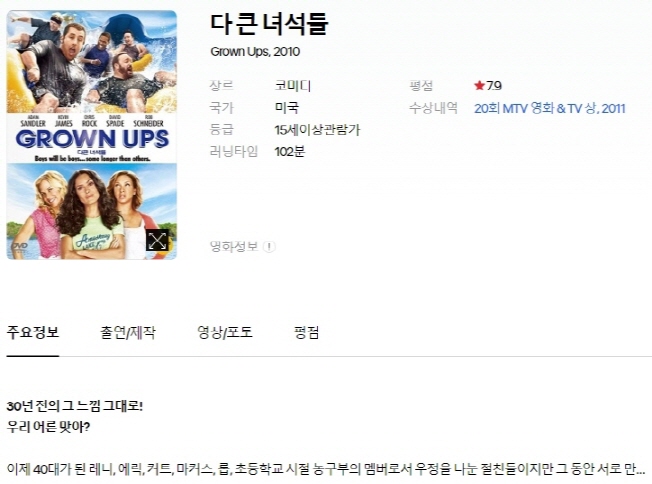Open the 20회 MTV 영화 & TV 상 award link
Viewport: 652px width, 484px height.
(x=550, y=109)
